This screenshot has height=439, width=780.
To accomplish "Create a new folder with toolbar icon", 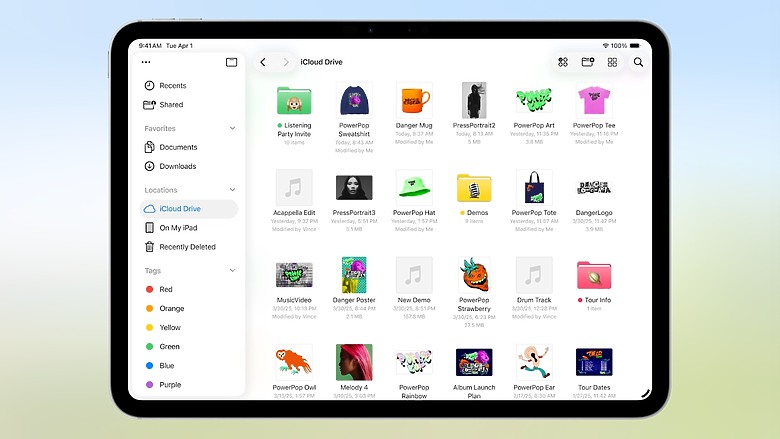I will point(588,62).
